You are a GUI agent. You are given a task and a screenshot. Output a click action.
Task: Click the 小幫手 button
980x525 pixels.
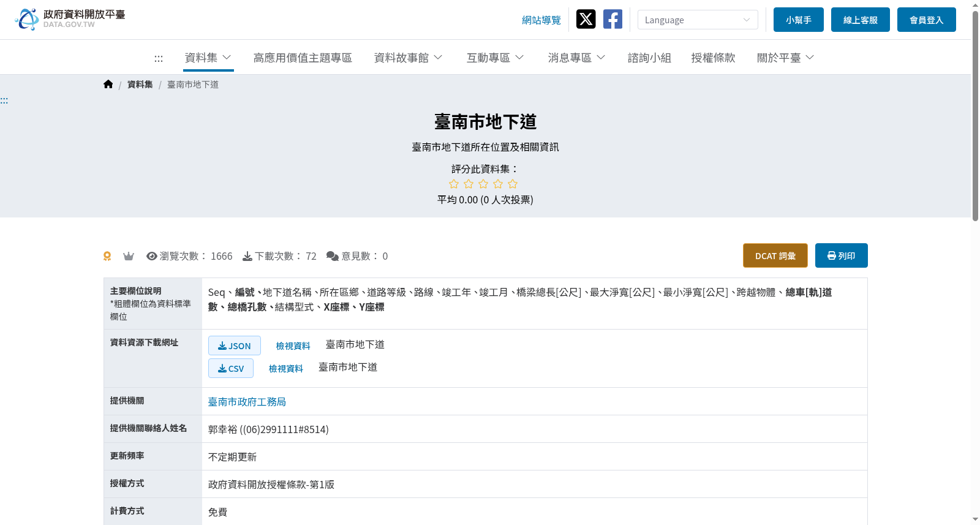pos(799,20)
